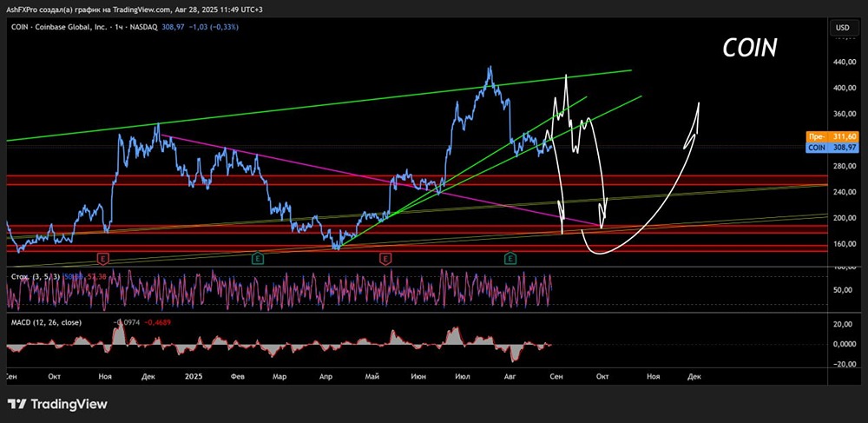
Task: Click the 2025 label on the time axis
Action: (x=194, y=376)
